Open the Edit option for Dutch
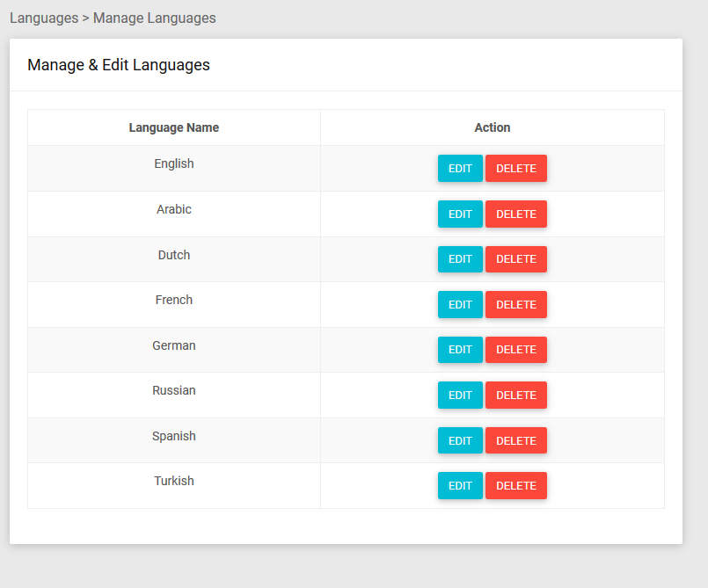708x588 pixels. (460, 259)
